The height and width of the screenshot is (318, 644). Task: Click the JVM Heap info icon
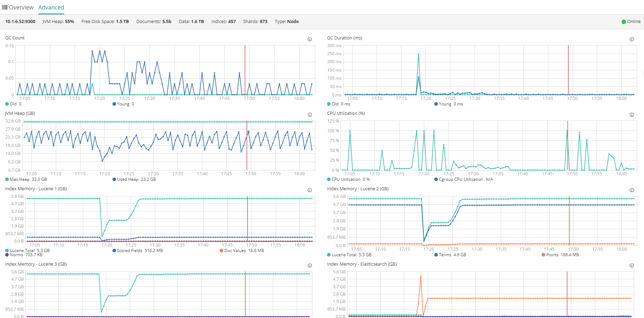click(310, 115)
